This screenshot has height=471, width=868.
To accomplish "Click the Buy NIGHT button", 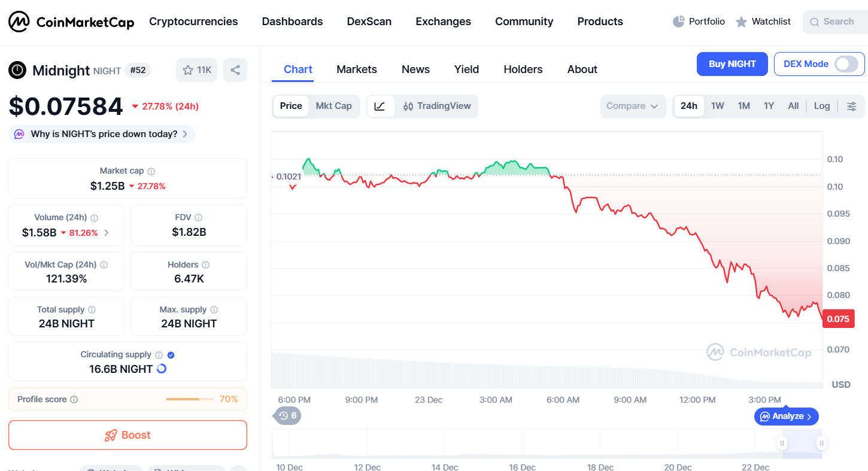I will coord(732,64).
